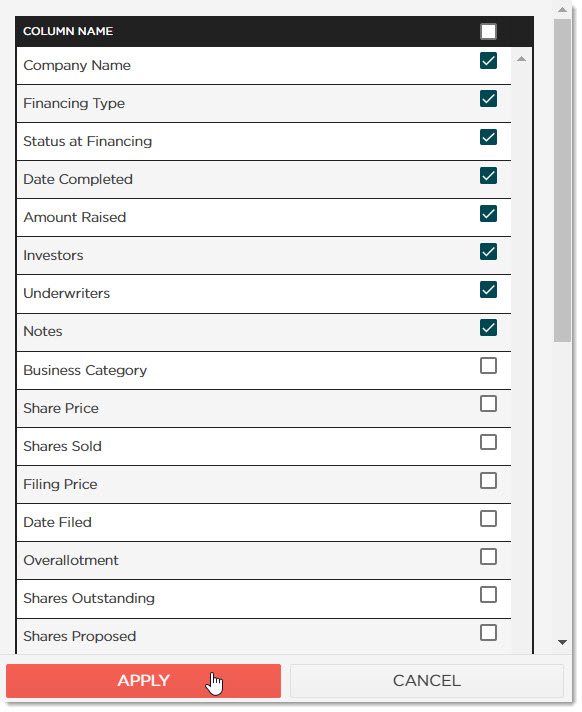Check the Share Price checkbox
Viewport: 582px width, 712px height.
coord(488,404)
